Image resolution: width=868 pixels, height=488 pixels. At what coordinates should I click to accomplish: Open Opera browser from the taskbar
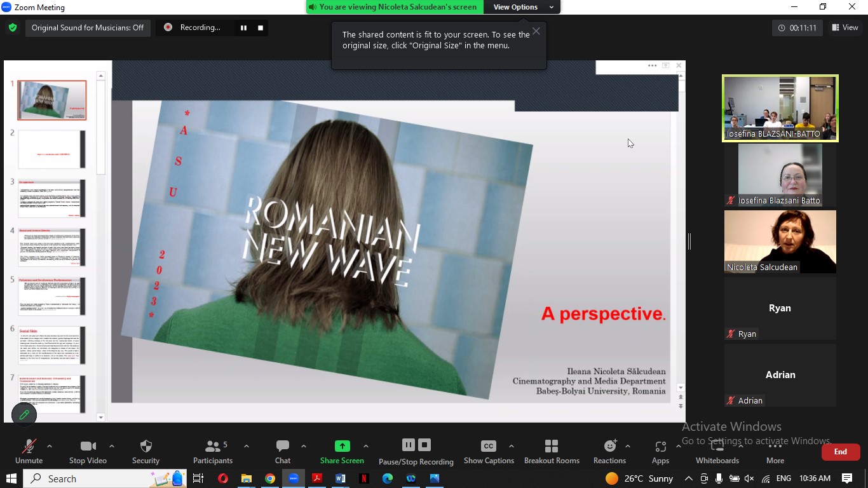[x=223, y=478]
